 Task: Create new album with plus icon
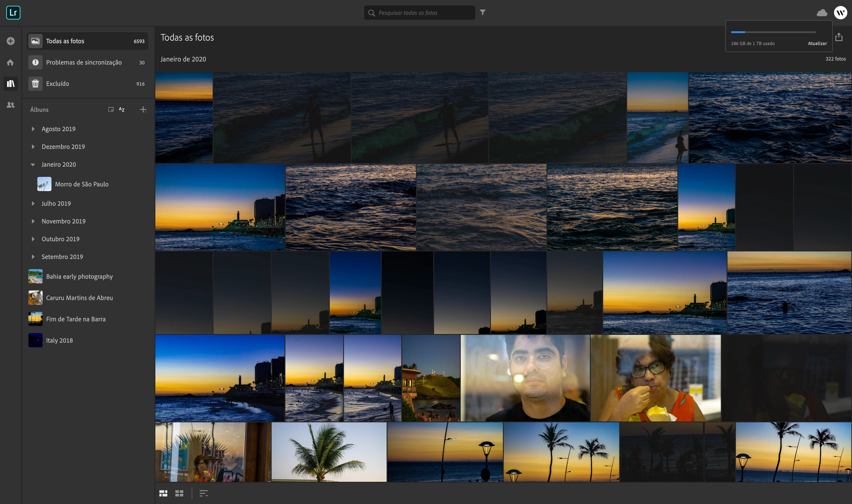tap(143, 109)
